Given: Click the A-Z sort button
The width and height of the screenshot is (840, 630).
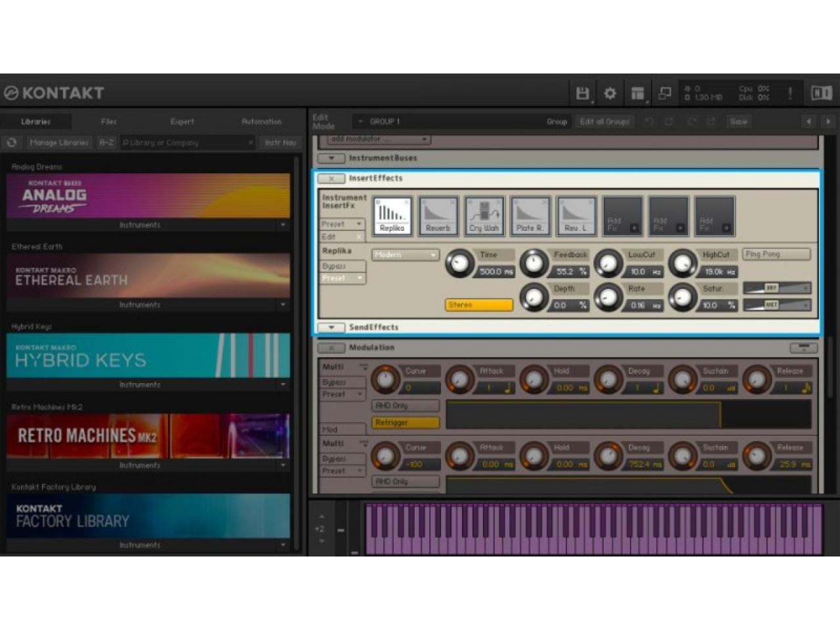Looking at the screenshot, I should (106, 142).
